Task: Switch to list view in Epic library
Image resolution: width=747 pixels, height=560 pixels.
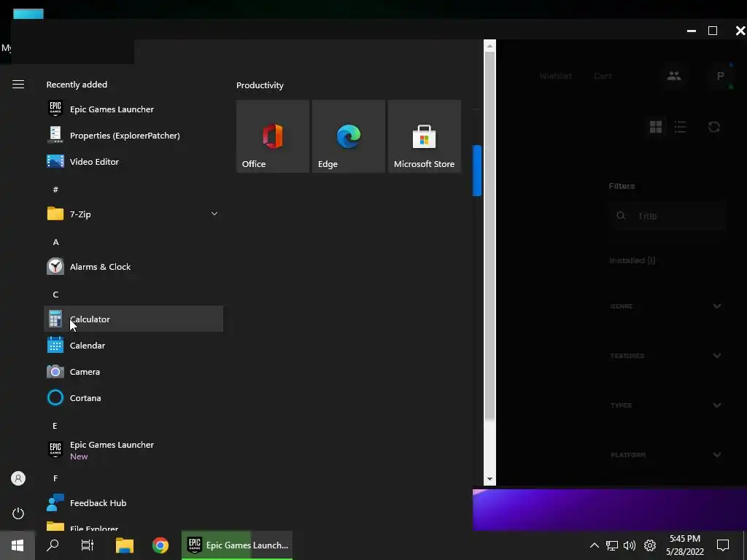Action: coord(681,127)
